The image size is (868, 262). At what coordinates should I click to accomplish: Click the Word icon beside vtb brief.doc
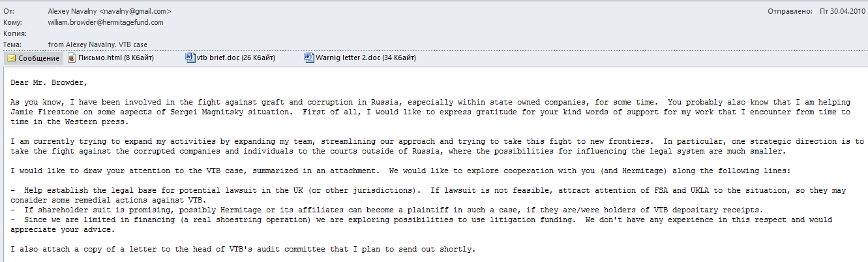pyautogui.click(x=190, y=57)
